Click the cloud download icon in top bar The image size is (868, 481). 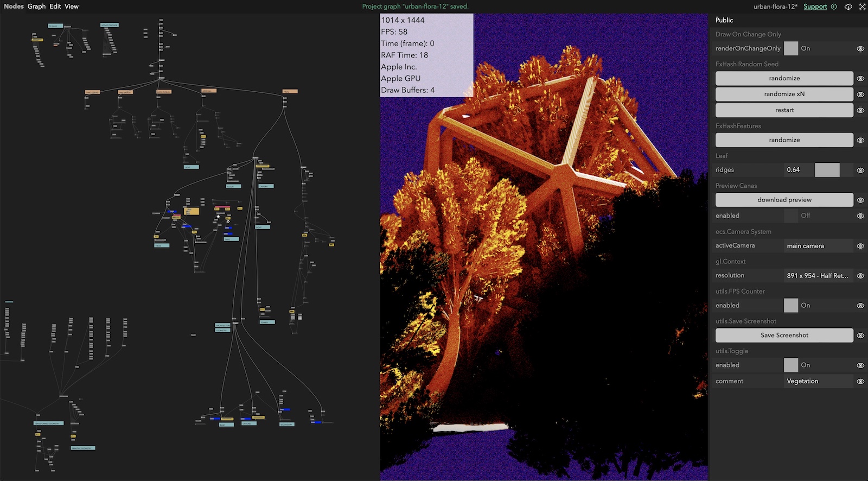tap(848, 7)
